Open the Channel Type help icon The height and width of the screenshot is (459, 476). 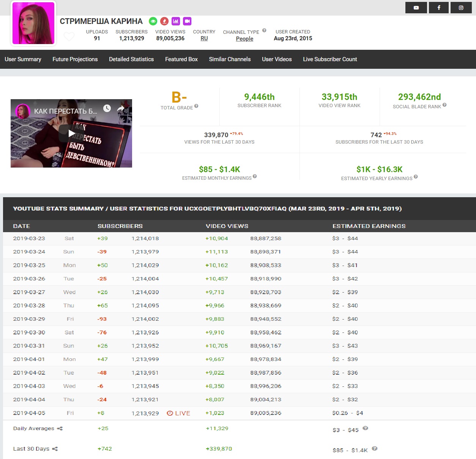264,30
